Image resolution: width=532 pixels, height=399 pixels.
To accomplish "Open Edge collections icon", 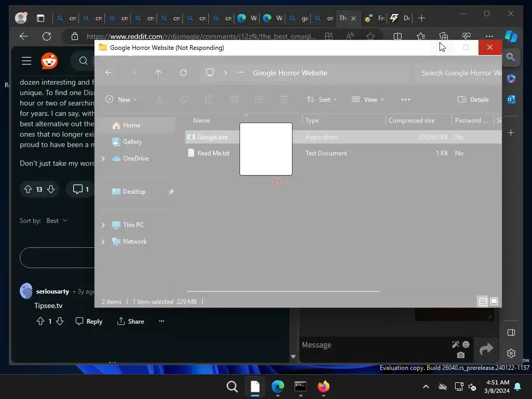I will point(444,36).
